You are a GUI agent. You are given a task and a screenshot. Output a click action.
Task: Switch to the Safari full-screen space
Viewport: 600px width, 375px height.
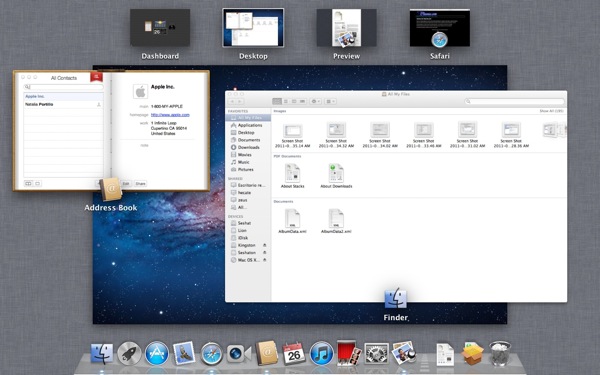(x=440, y=28)
